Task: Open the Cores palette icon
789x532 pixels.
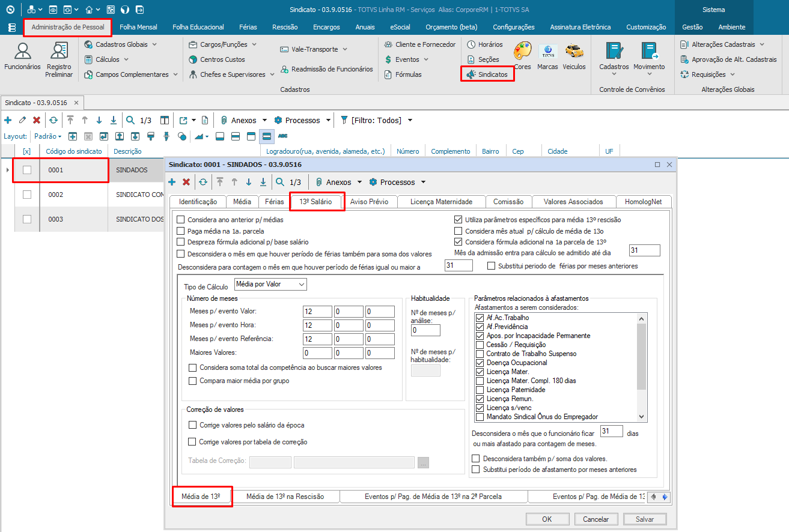Action: [522, 56]
